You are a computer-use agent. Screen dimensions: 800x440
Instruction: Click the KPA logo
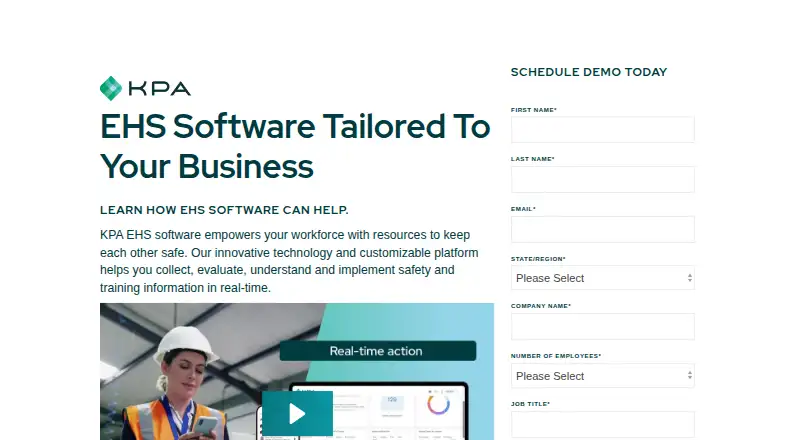pyautogui.click(x=145, y=88)
